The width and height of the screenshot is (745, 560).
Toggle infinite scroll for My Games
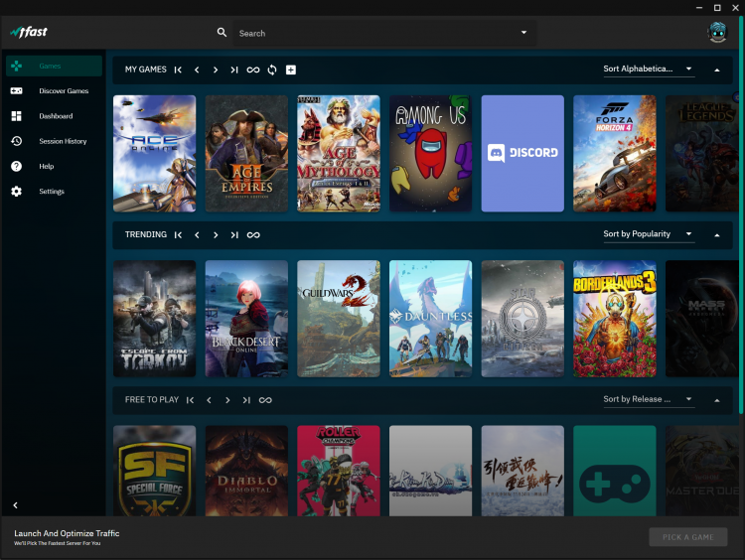pos(253,70)
